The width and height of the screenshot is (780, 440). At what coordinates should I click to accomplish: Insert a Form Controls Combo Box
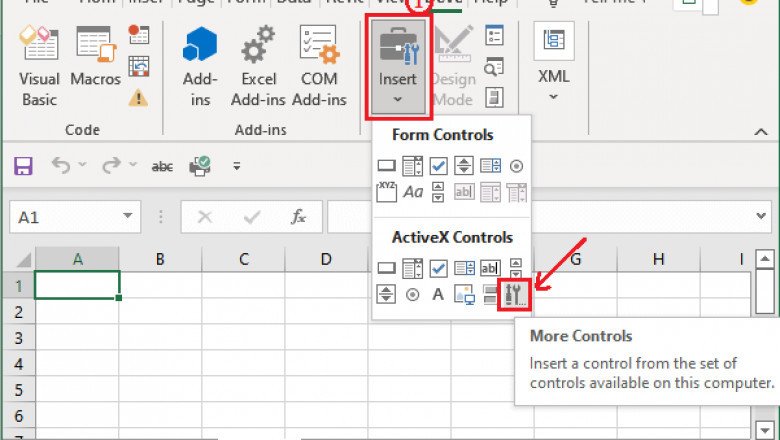[412, 166]
